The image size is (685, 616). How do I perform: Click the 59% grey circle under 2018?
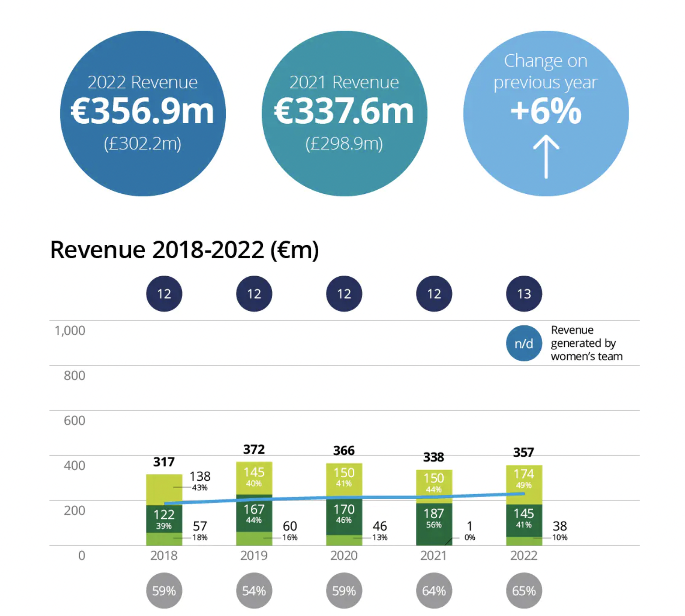(x=164, y=591)
